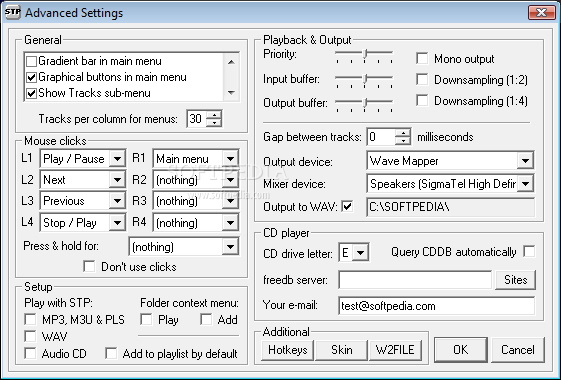Check the Audio CD option
The height and width of the screenshot is (380, 561).
click(30, 353)
